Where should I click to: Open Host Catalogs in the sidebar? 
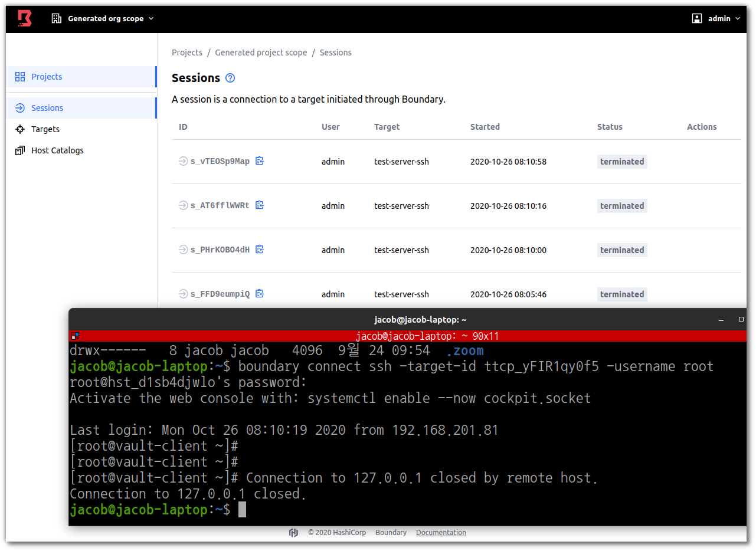coord(81,150)
